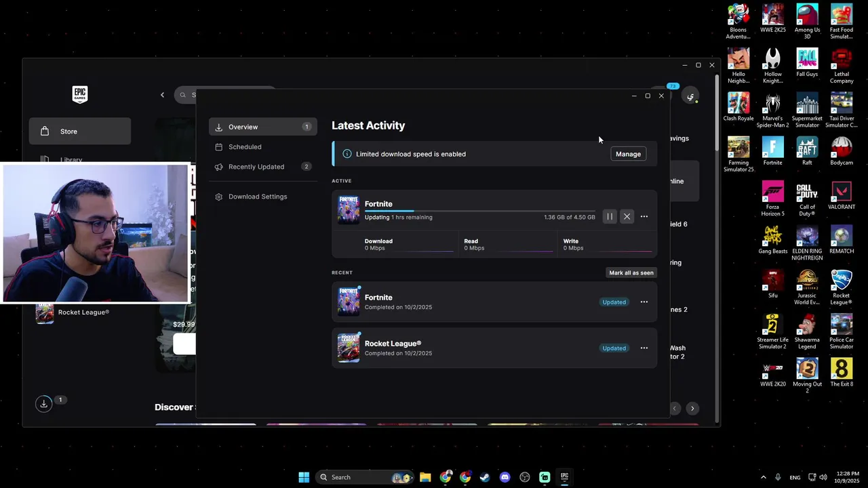
Task: Open Lethal Company desktop shortcut
Action: (x=842, y=66)
